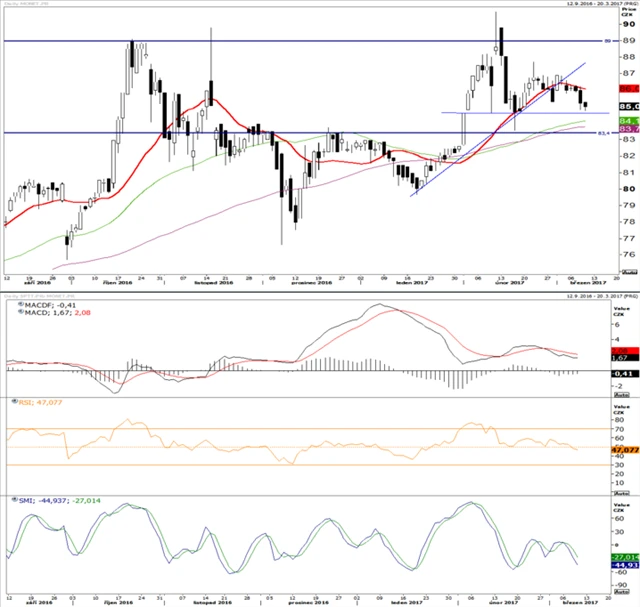Image resolution: width=640 pixels, height=607 pixels.
Task: Click the Auto button on the price panel
Action: 629,274
